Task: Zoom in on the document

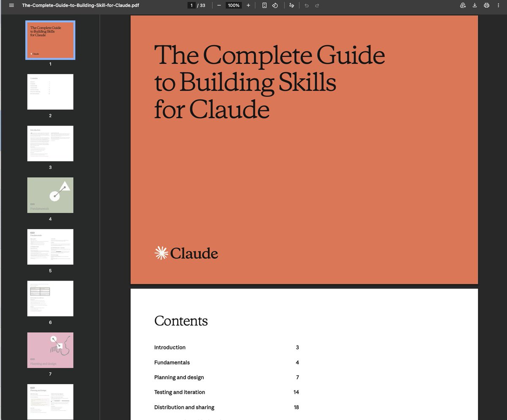Action: [x=248, y=5]
